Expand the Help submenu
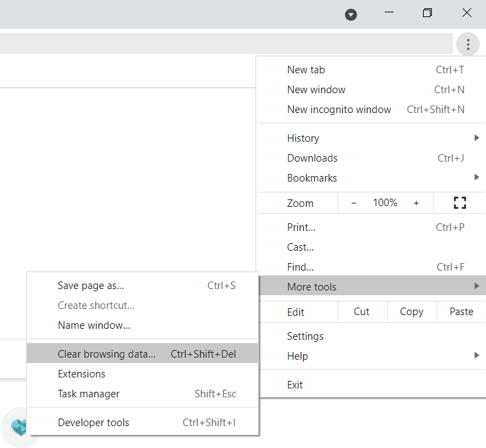Screen dimensions: 486x448 (371, 356)
